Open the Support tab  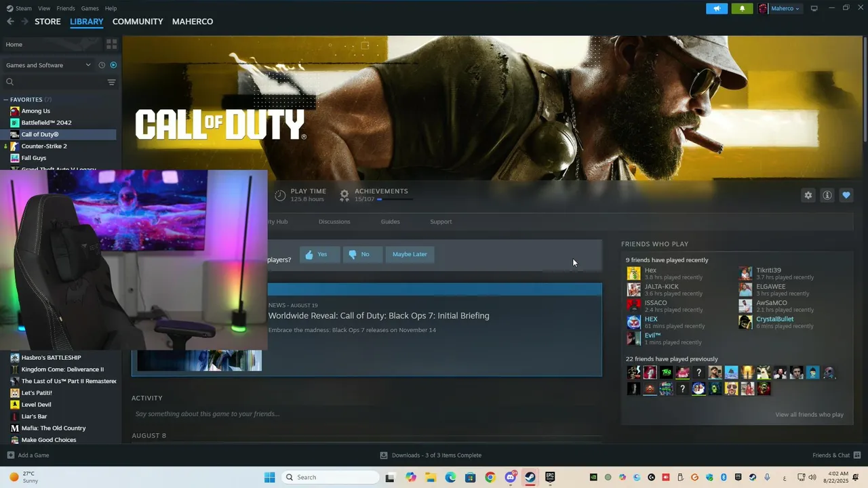coord(441,222)
